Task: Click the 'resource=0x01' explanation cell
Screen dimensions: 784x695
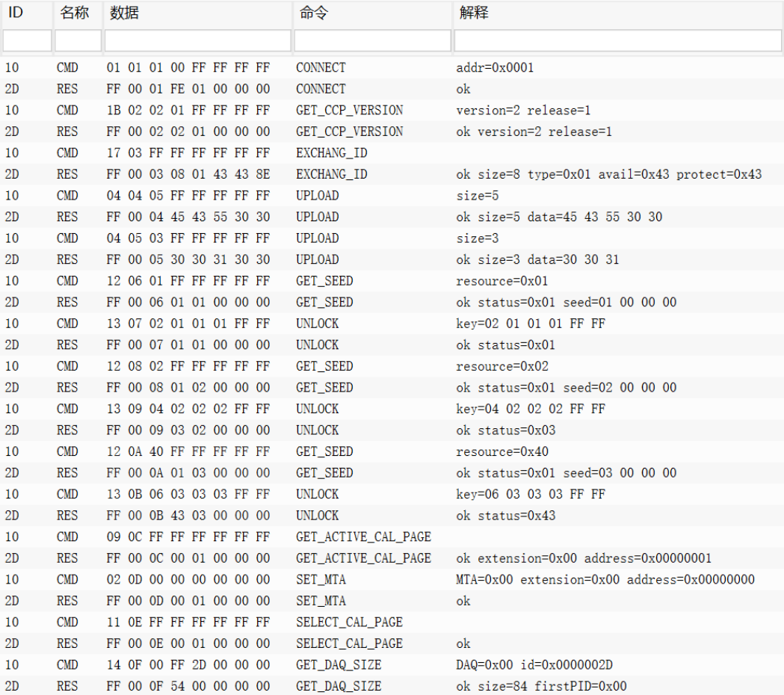Action: (x=502, y=281)
